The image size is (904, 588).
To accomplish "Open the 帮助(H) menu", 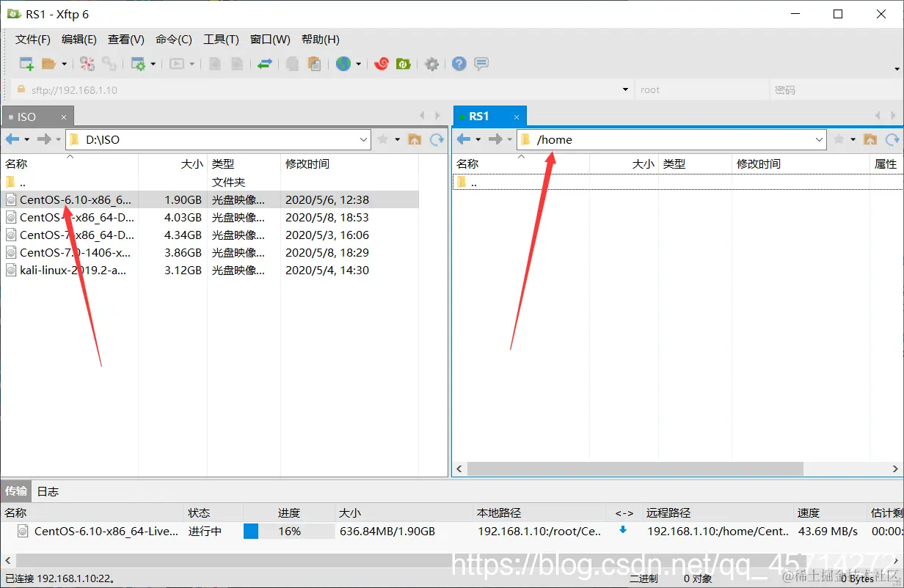I will click(x=321, y=40).
